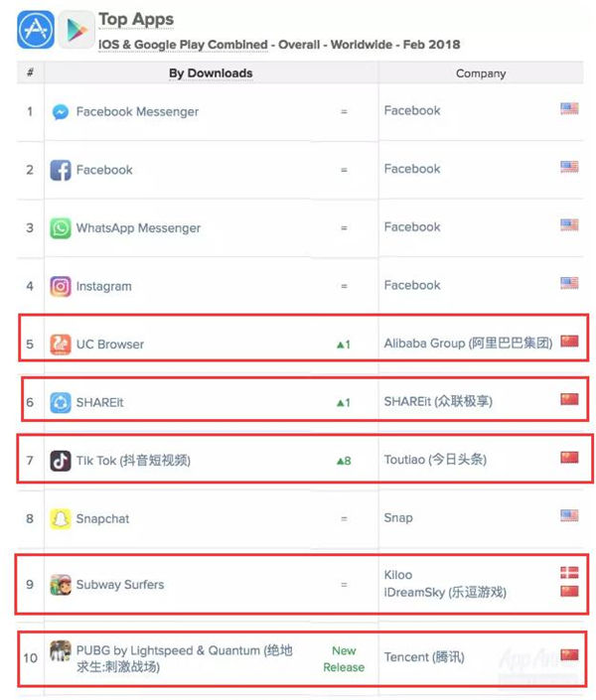Click the Denmark flag beside Kiloo
Viewport: 596px width, 700px height.
pyautogui.click(x=569, y=572)
